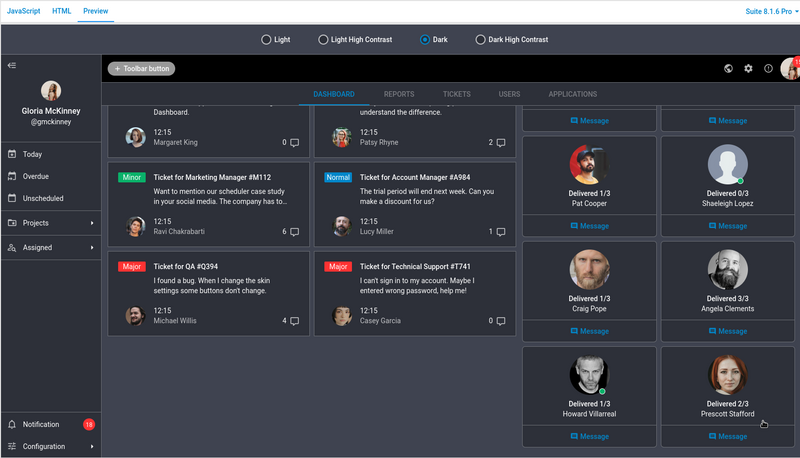
Task: Choose Dark High Contrast theme option
Action: (x=480, y=40)
